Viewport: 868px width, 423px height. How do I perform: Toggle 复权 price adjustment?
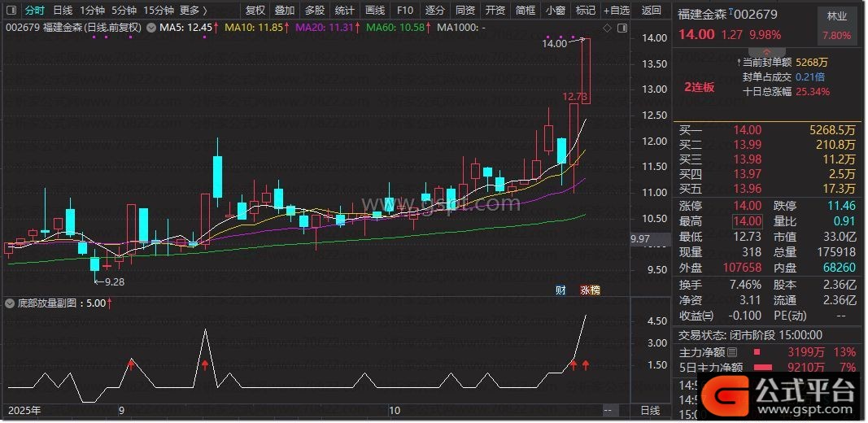pyautogui.click(x=255, y=11)
